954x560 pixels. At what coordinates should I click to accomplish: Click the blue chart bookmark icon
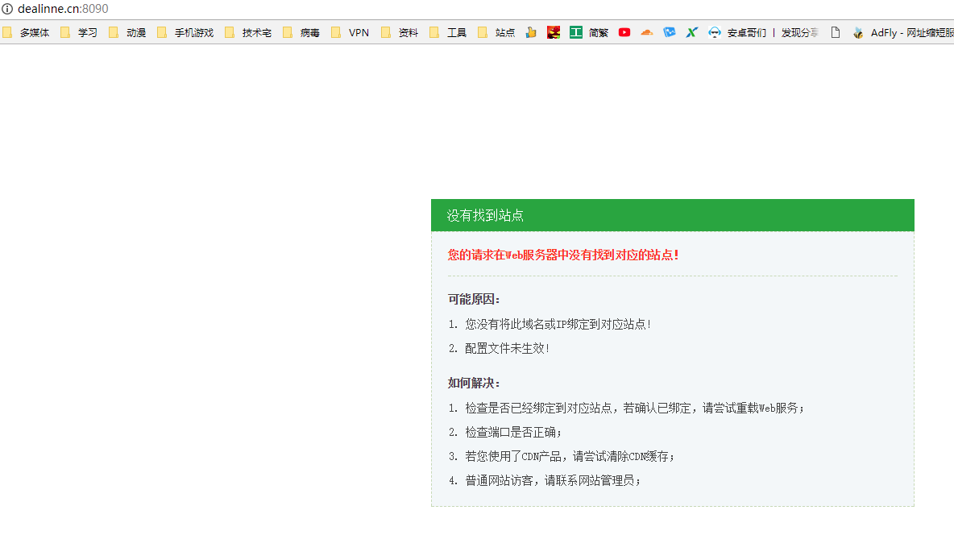click(670, 33)
